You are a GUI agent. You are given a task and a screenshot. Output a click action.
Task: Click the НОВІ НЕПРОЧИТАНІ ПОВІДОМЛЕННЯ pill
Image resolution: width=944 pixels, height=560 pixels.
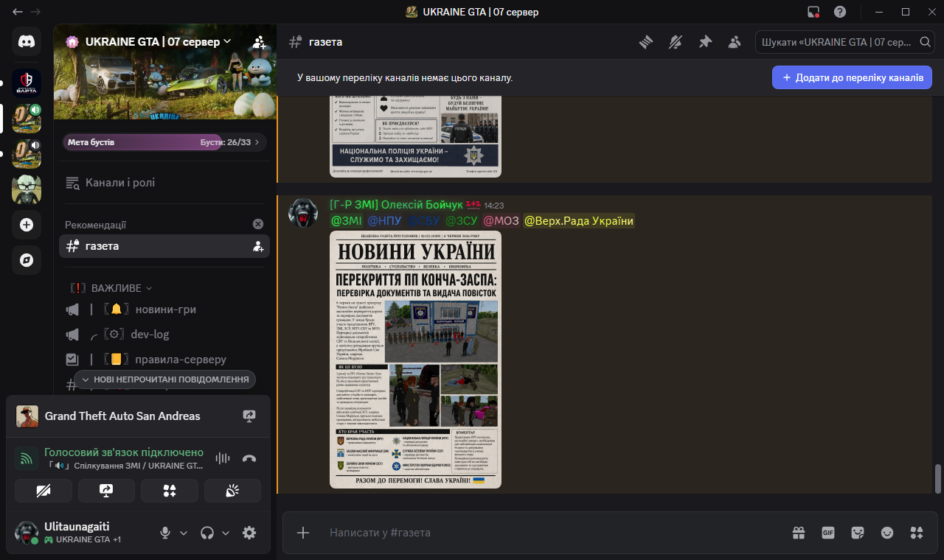(165, 379)
